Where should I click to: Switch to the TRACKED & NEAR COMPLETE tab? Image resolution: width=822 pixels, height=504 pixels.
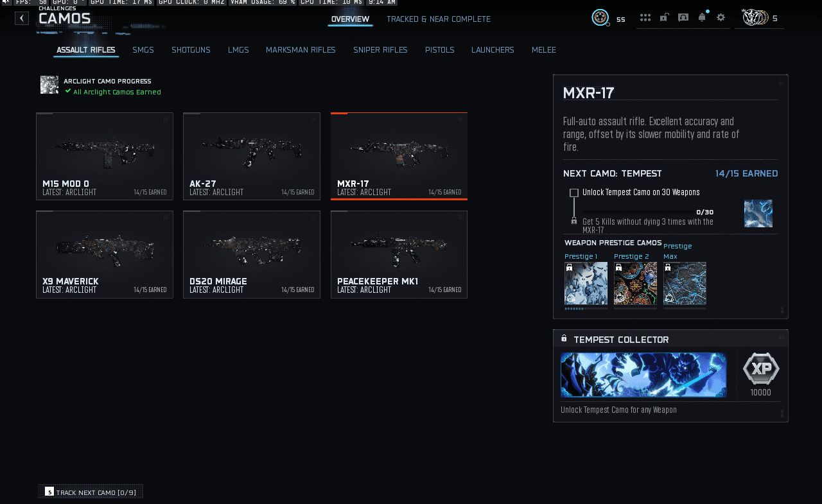click(x=439, y=19)
